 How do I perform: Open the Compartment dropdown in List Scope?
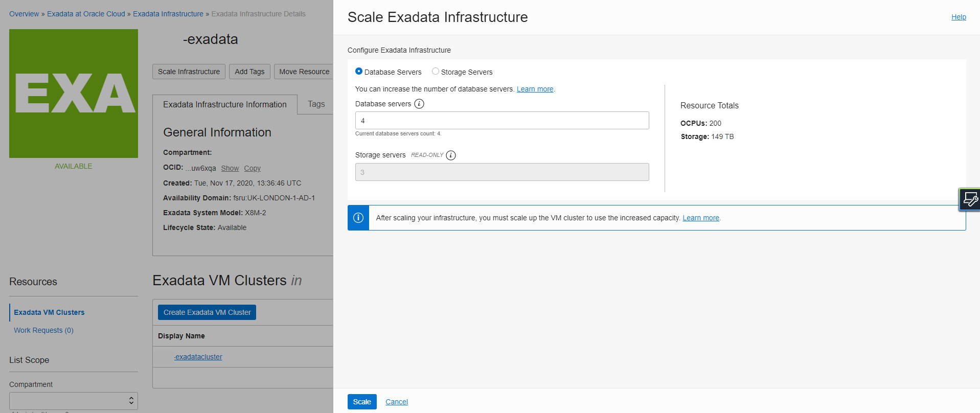point(74,401)
